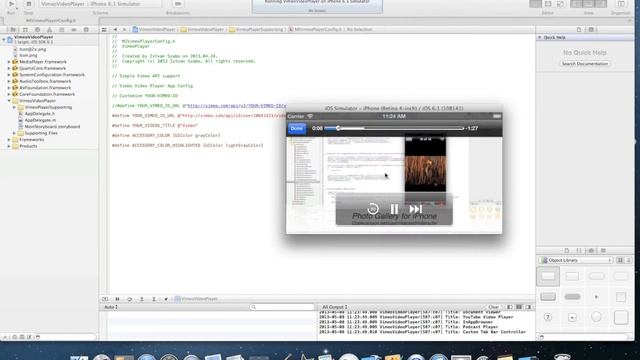
Task: Open the Object Library dropdown
Action: [x=577, y=260]
